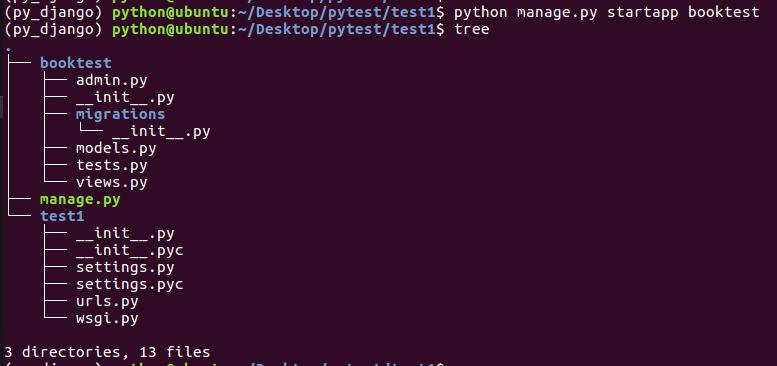Select the tests.py file entry
The width and height of the screenshot is (777, 366).
(111, 165)
